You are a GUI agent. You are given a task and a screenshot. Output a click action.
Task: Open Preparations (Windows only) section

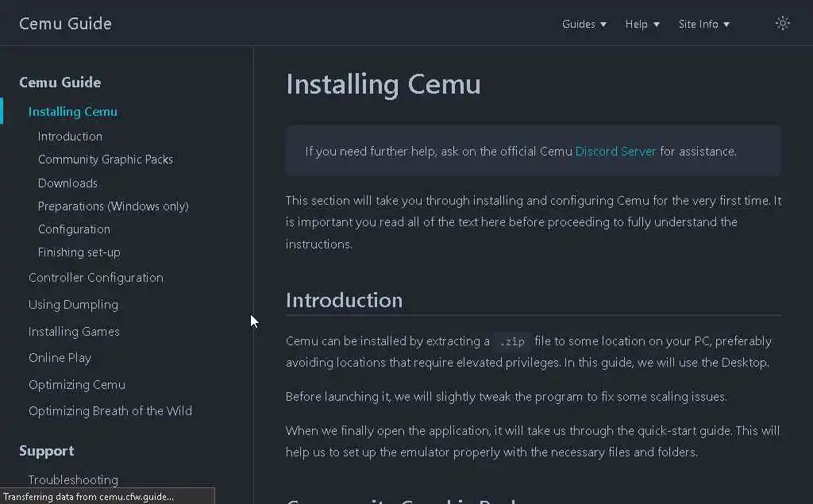point(113,206)
